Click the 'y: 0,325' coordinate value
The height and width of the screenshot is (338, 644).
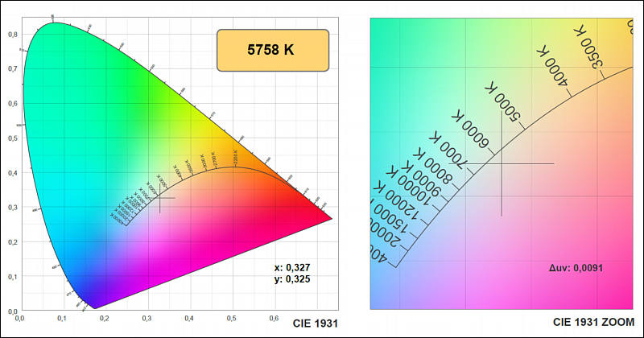point(292,279)
